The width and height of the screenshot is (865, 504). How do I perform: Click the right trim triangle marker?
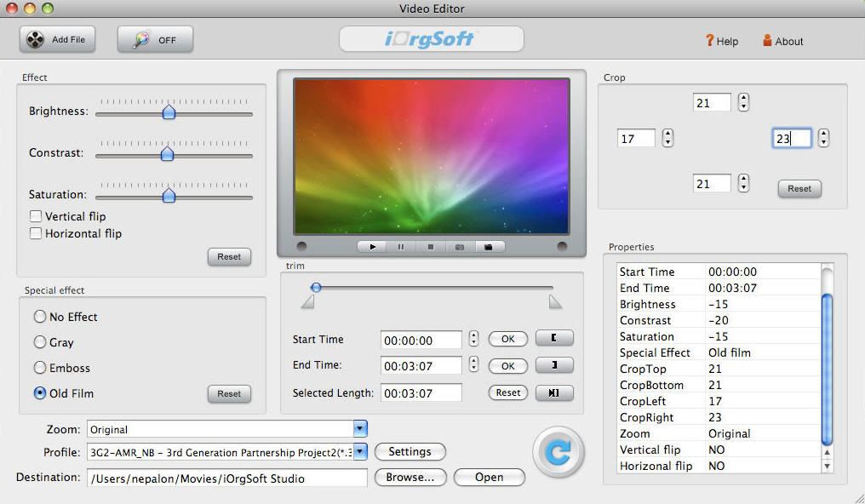(555, 301)
